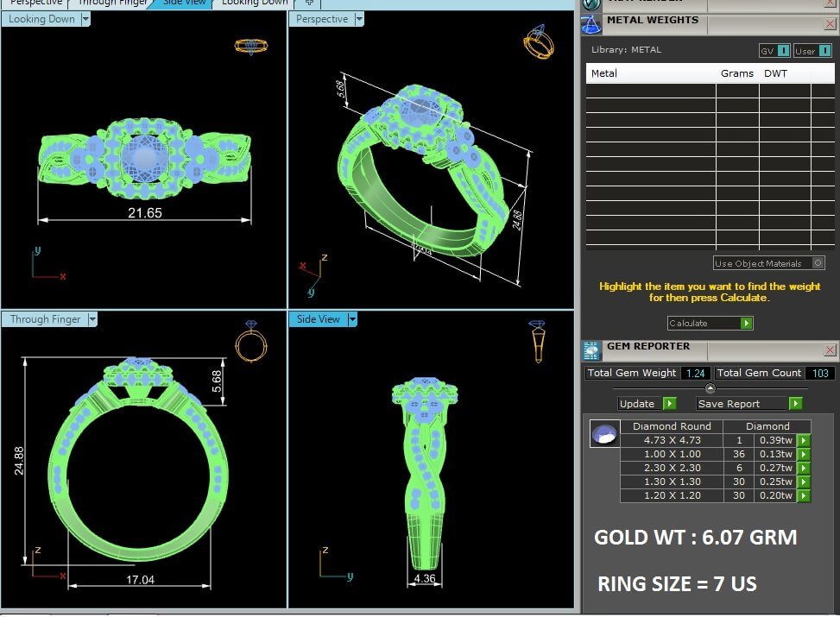This screenshot has width=840, height=617.
Task: Enable Use Object Materials option
Action: point(818,263)
